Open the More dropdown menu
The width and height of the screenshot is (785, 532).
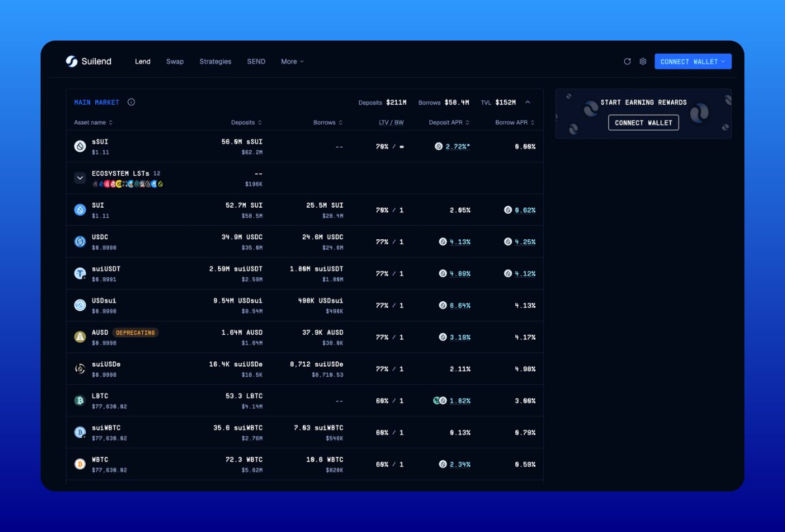click(292, 61)
